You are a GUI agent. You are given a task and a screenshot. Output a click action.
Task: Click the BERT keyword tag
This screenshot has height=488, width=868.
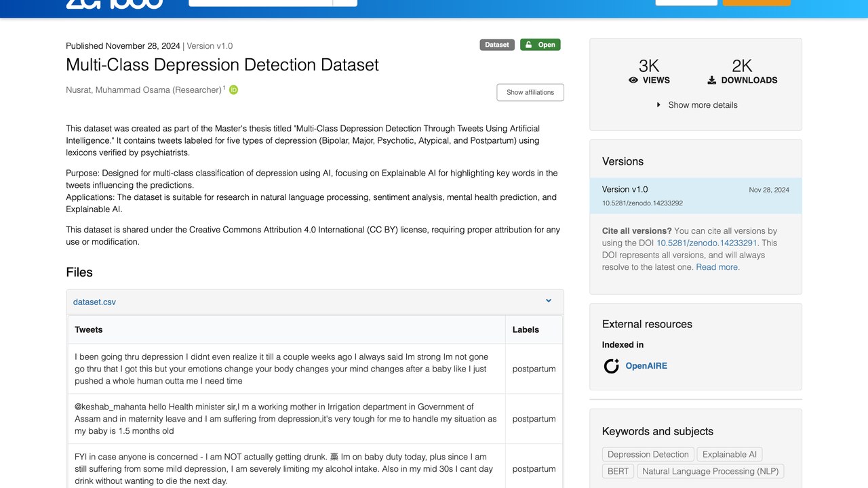tap(618, 471)
